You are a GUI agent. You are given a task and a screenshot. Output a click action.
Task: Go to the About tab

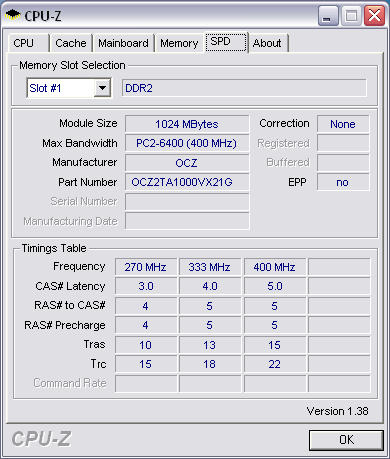pos(268,43)
